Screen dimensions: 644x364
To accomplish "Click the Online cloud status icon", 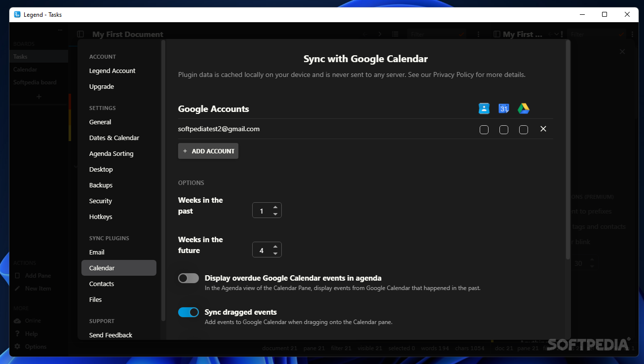I will pos(17,321).
